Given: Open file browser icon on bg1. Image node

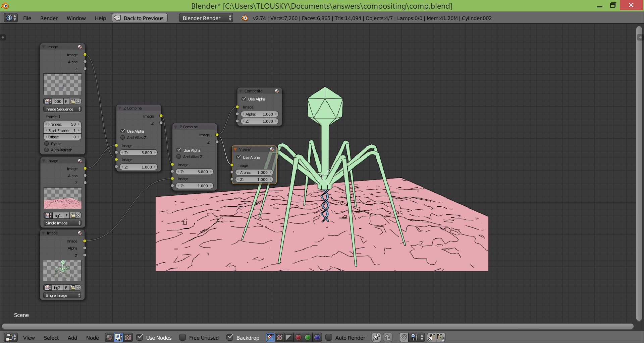Looking at the screenshot, I should 72,215.
